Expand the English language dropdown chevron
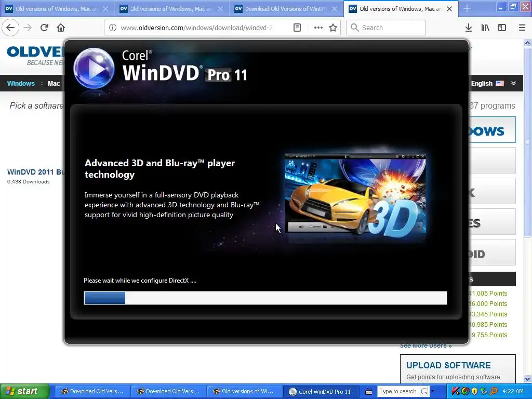This screenshot has height=399, width=532. [513, 83]
